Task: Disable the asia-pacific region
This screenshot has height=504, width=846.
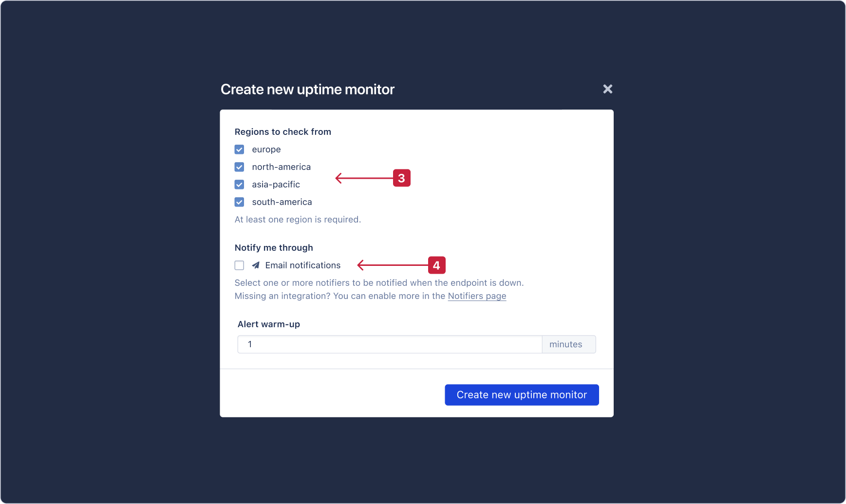Action: (x=239, y=184)
